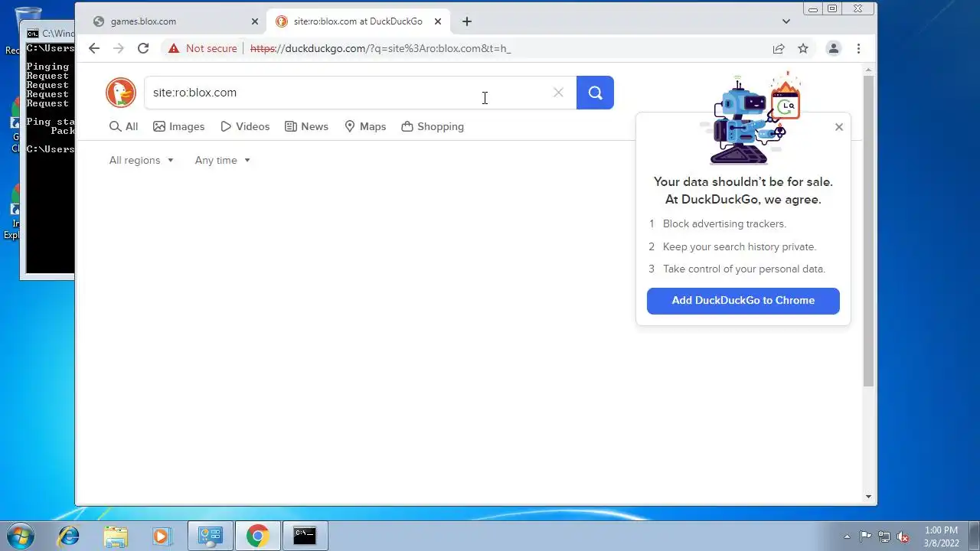
Task: Clear the search box with X
Action: [558, 93]
